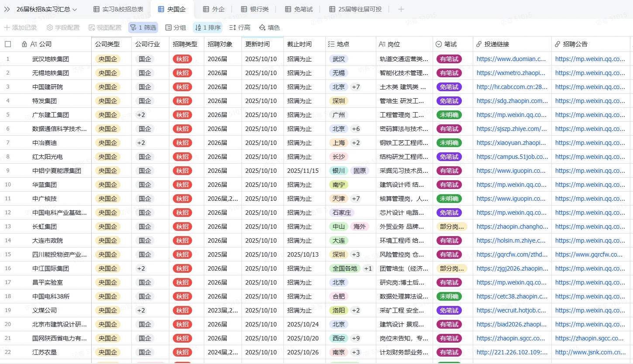This screenshot has height=364, width=633.
Task: Switch to the 外企 tab
Action: (x=214, y=9)
